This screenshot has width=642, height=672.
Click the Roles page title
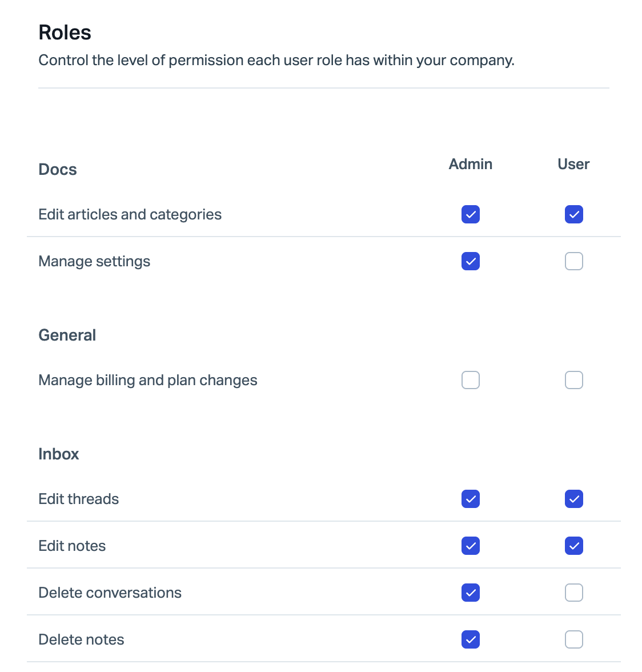click(x=65, y=33)
